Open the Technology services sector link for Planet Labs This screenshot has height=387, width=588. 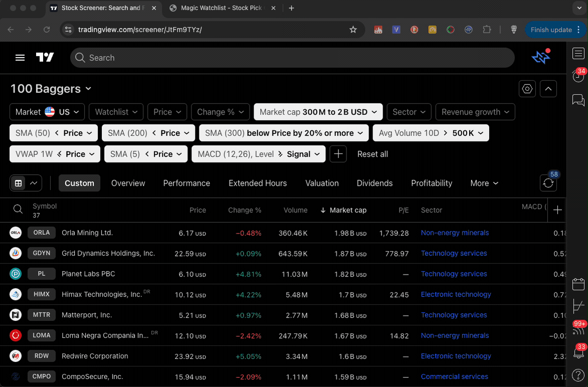(454, 274)
